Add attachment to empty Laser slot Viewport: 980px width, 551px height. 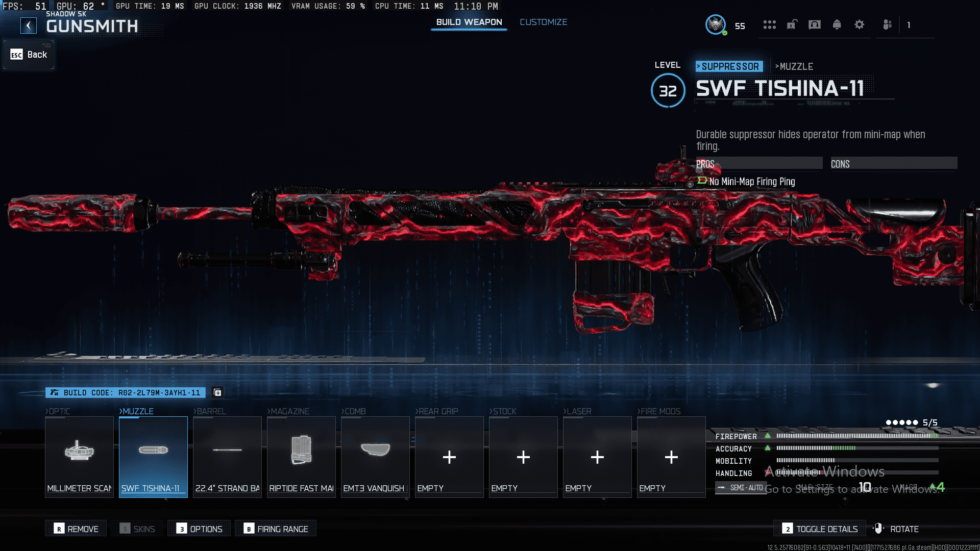[x=597, y=457]
